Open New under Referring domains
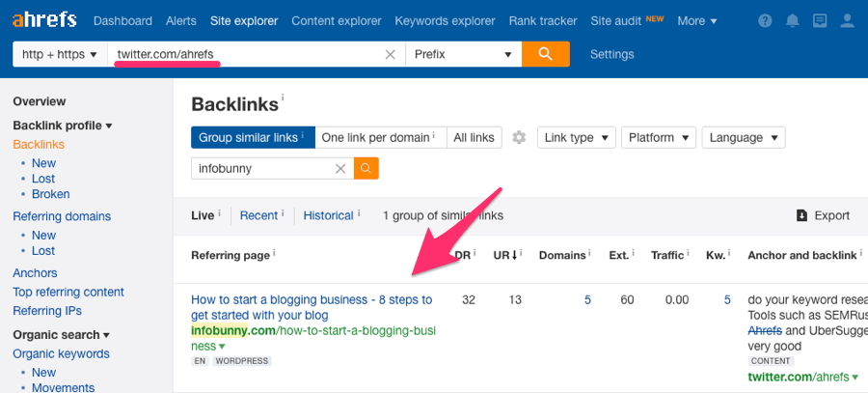 (43, 235)
